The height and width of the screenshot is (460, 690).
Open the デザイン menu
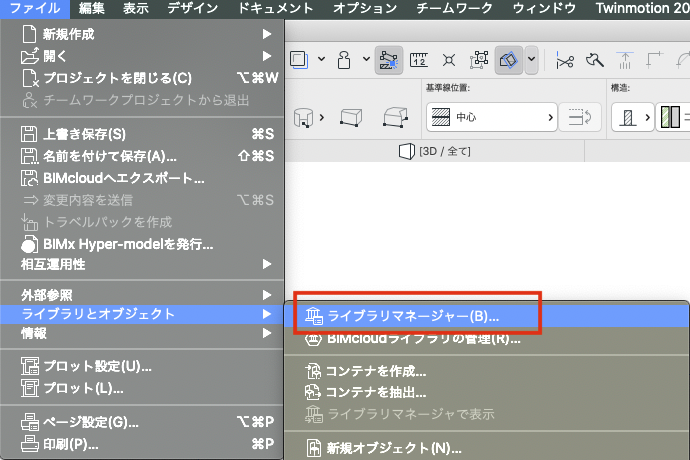(x=193, y=8)
